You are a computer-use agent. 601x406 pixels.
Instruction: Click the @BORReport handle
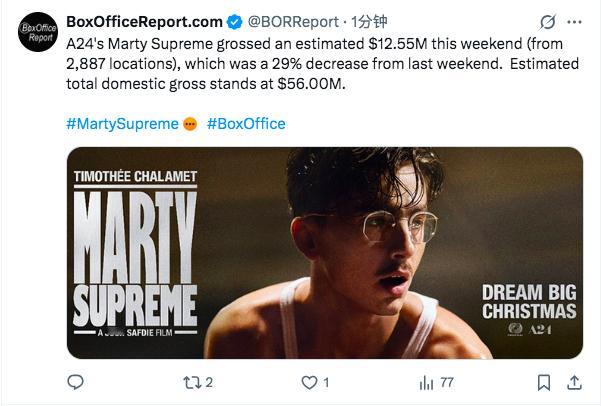coord(293,21)
